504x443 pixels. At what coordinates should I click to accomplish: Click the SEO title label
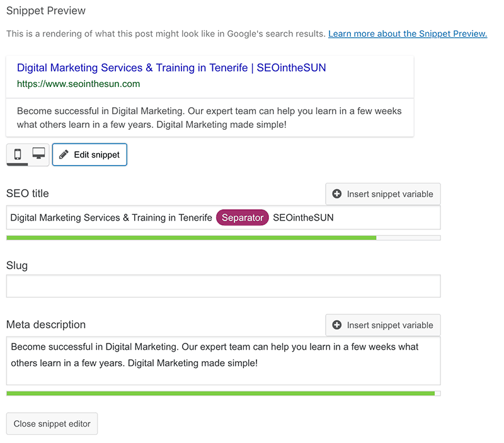(x=28, y=193)
